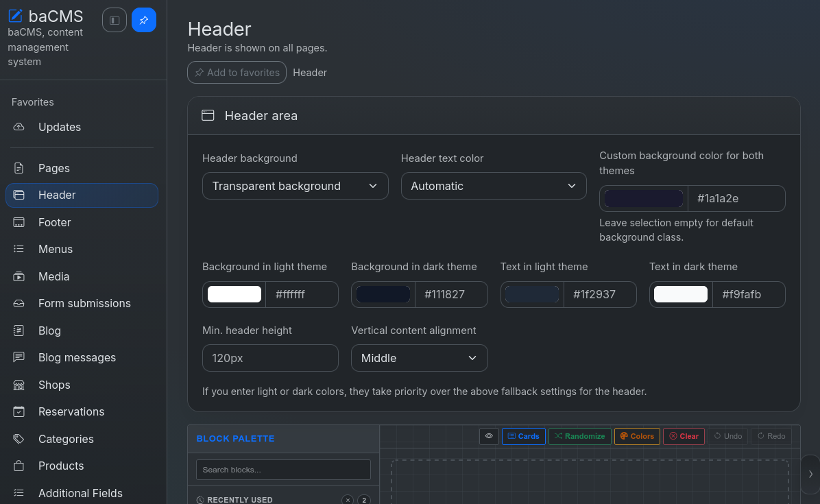This screenshot has height=504, width=820.
Task: Click the Footer sidebar icon
Action: coord(19,222)
